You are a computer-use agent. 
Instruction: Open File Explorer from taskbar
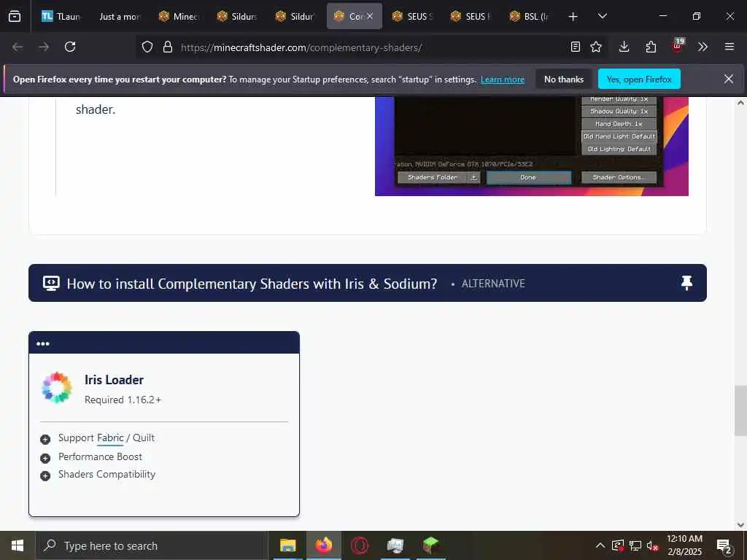tap(287, 545)
